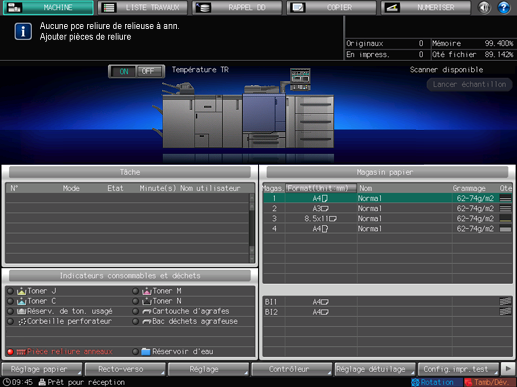
Task: Click the Mémoire 99.400% value
Action: click(499, 43)
